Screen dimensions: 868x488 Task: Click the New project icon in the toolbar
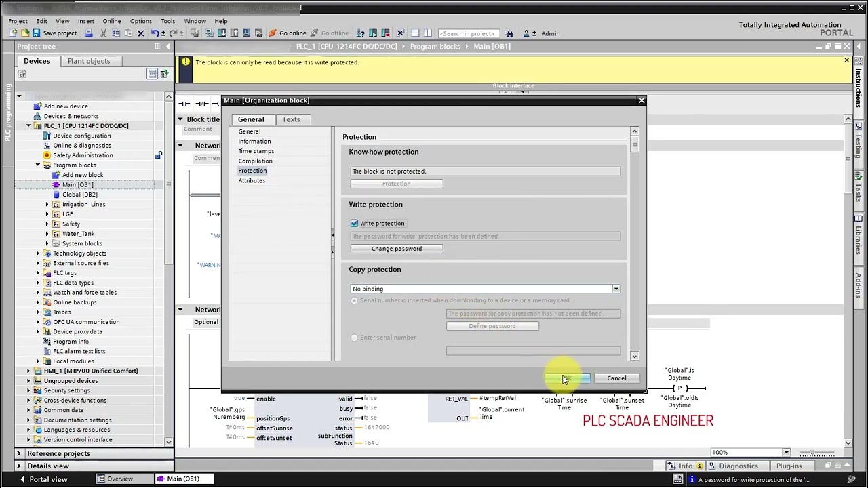[x=14, y=33]
